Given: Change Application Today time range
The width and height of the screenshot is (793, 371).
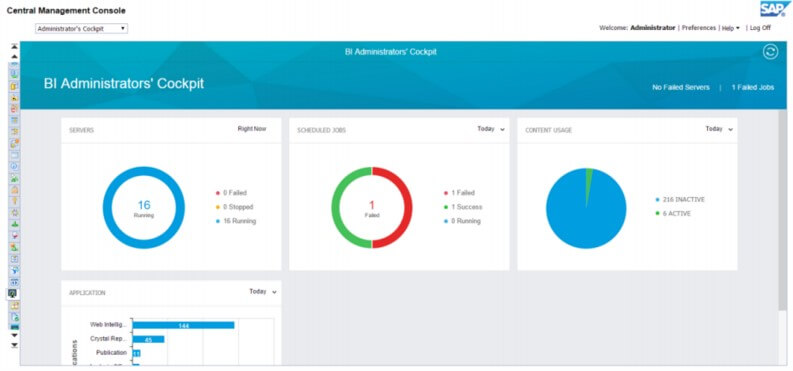Looking at the screenshot, I should 263,292.
